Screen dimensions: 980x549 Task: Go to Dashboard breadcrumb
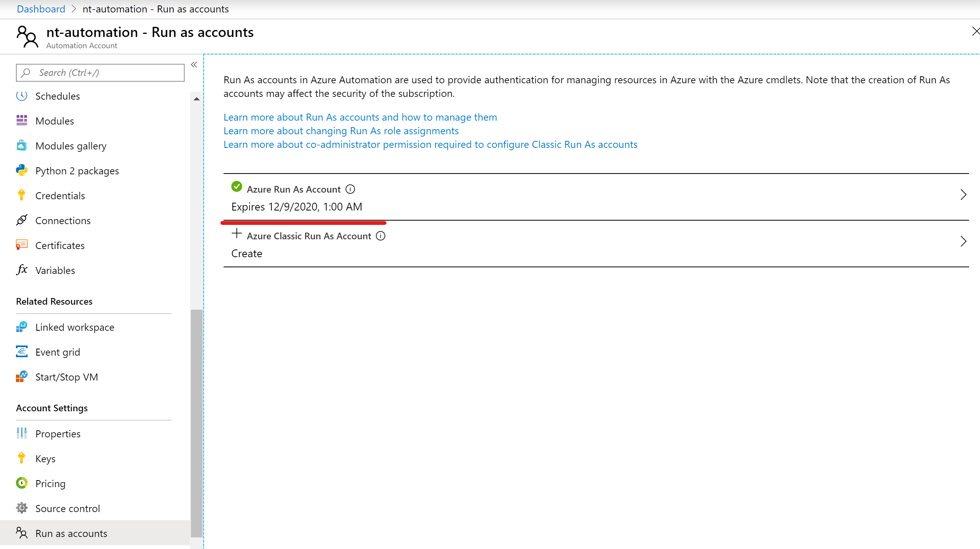(41, 9)
